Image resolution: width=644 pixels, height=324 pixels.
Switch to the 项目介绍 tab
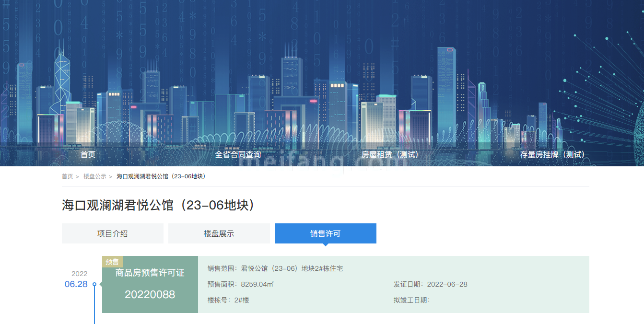pyautogui.click(x=113, y=233)
